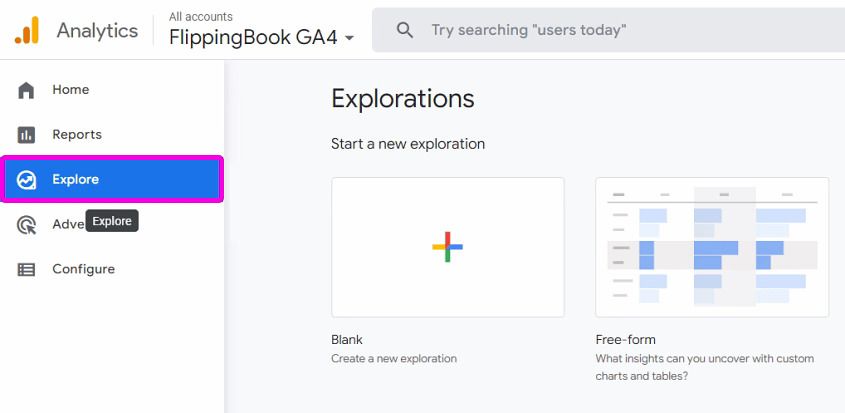This screenshot has height=413, width=845.
Task: Click the Google Analytics logo icon
Action: 26,30
